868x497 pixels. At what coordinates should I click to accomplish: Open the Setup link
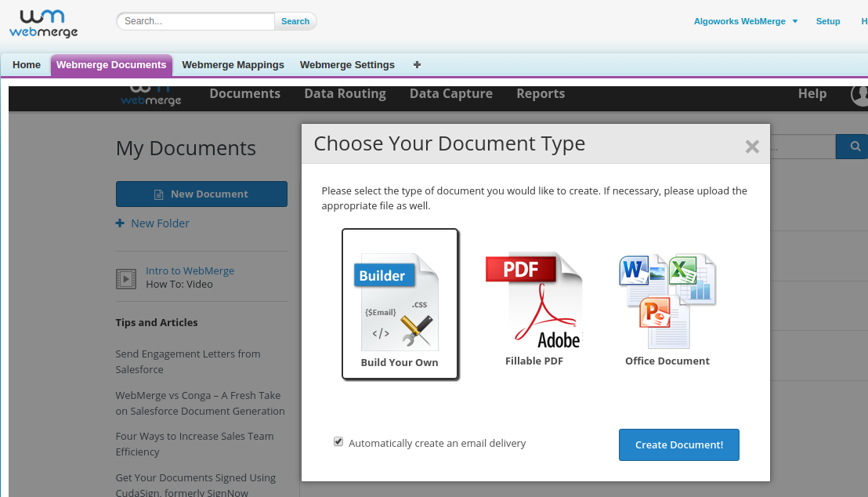click(x=827, y=21)
